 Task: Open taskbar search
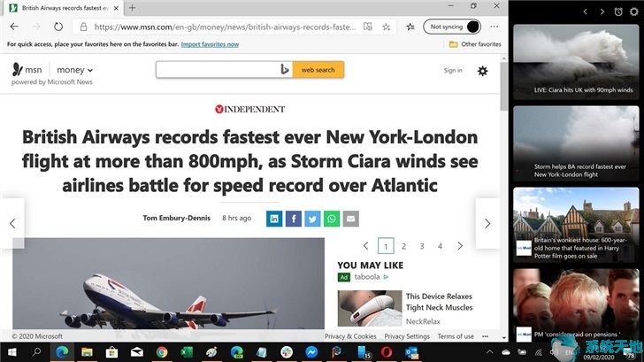tap(36, 352)
